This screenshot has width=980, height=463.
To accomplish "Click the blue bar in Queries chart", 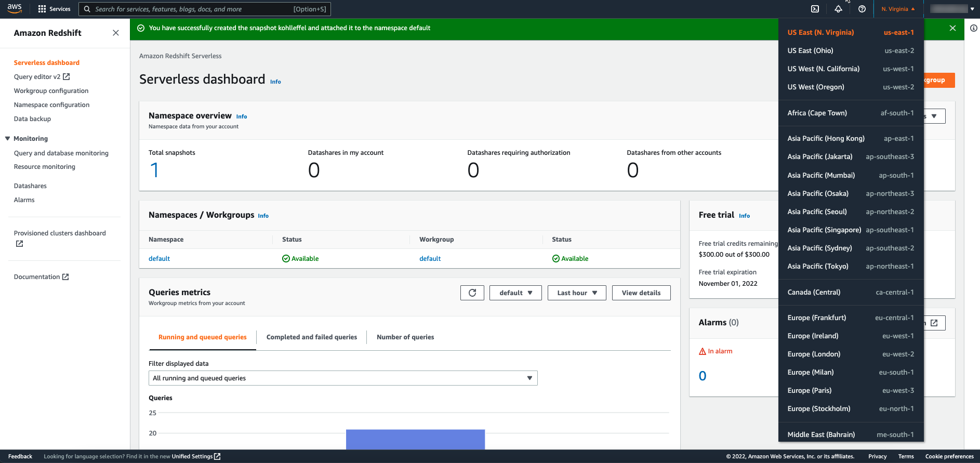I will pos(415,440).
